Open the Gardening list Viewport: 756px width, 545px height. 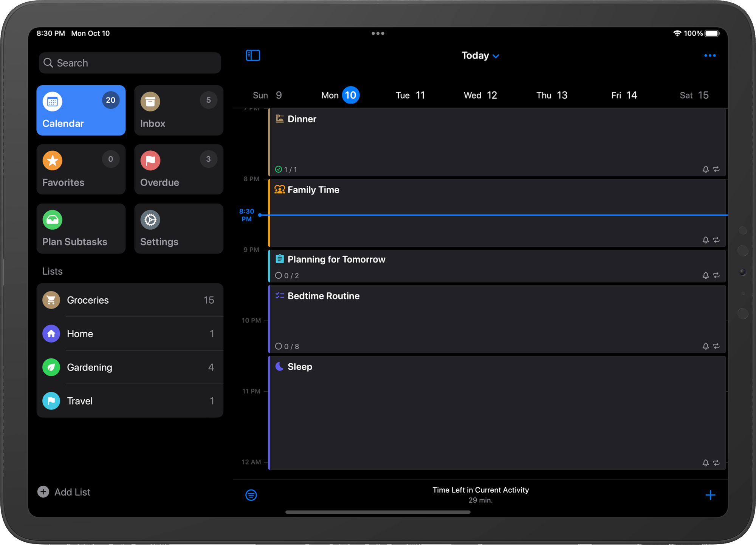[130, 367]
